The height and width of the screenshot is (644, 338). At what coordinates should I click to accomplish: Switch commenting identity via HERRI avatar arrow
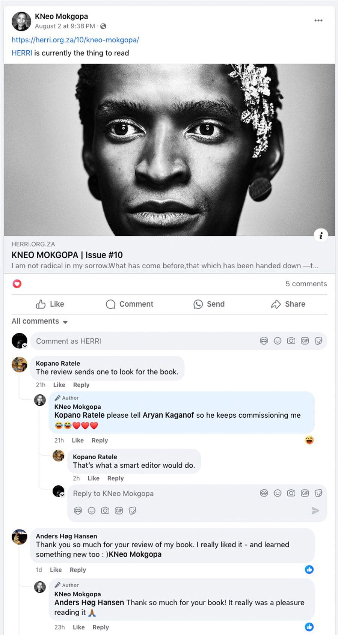point(25,346)
